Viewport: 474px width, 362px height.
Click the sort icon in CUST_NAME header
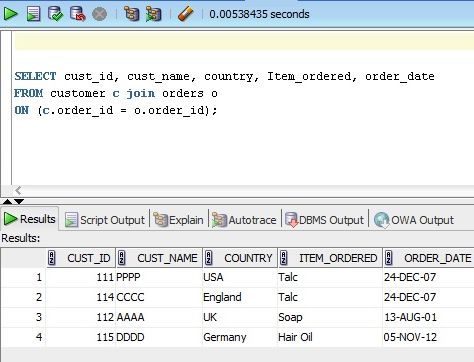(x=122, y=258)
